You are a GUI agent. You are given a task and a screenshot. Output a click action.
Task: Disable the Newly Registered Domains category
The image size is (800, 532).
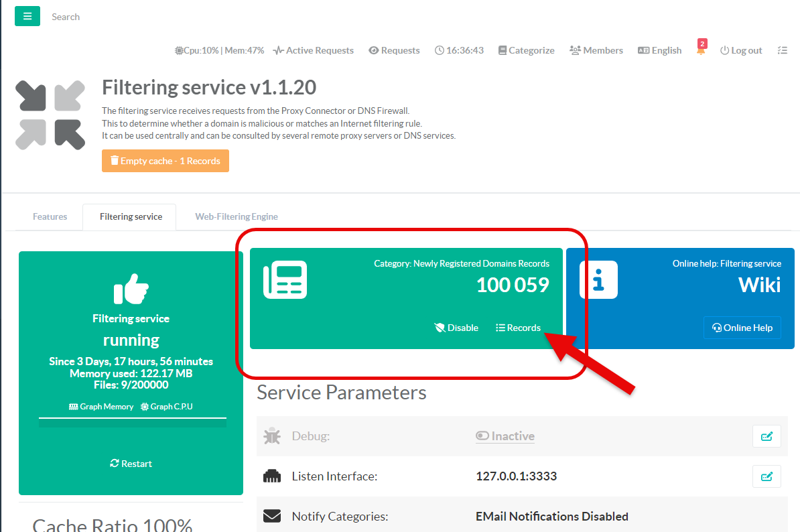456,328
